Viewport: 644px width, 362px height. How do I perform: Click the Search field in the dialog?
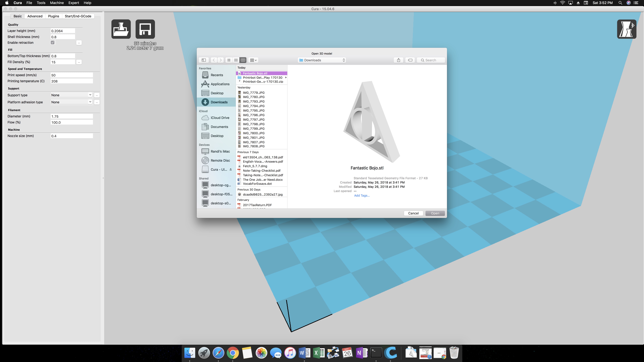point(431,60)
